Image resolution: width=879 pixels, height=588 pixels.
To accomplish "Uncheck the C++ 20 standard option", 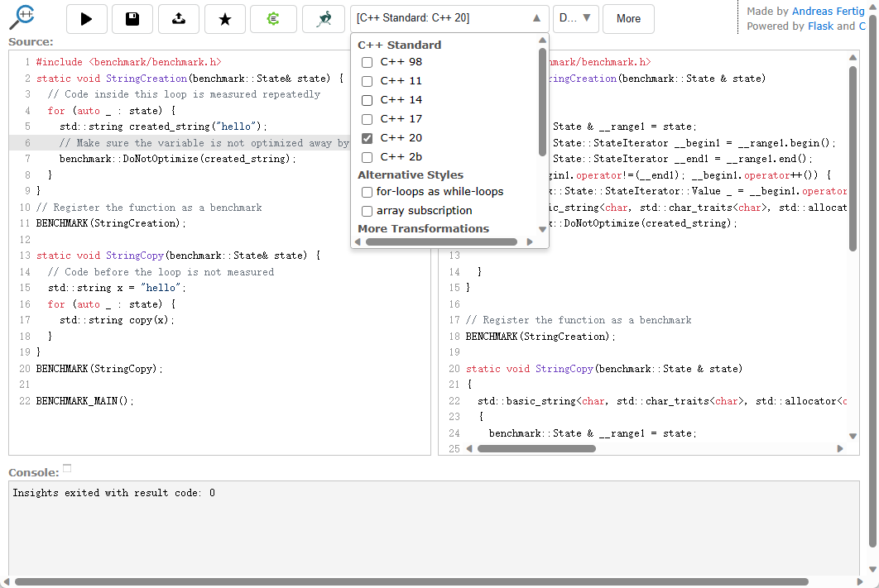I will pyautogui.click(x=367, y=137).
